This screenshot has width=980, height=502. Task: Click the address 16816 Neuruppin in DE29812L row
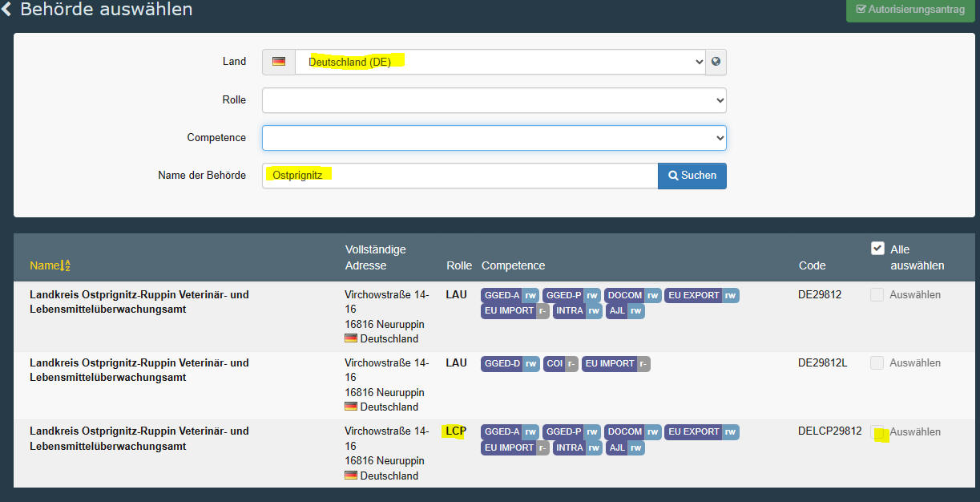click(x=385, y=392)
